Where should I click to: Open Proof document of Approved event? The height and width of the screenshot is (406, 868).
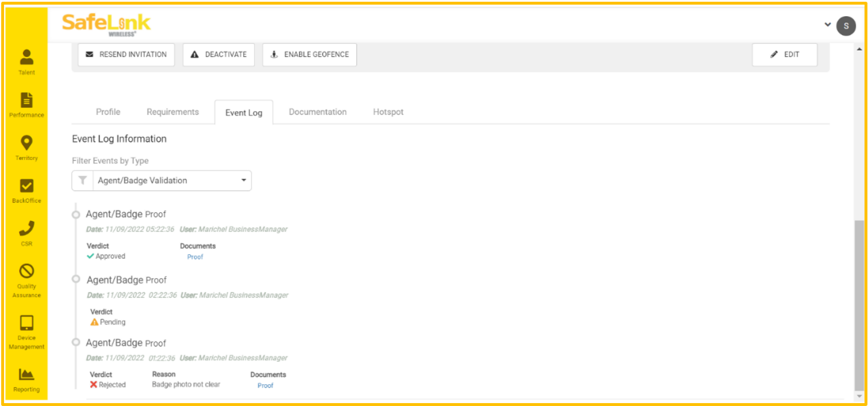pos(195,257)
